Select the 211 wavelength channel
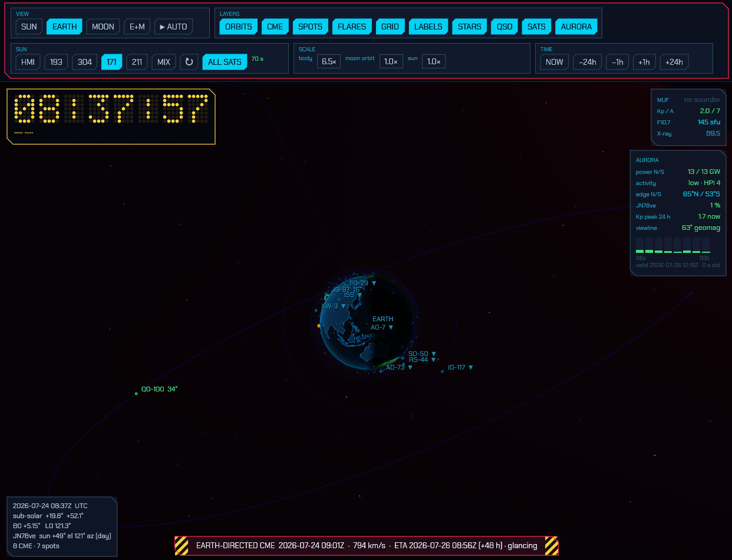 click(137, 62)
